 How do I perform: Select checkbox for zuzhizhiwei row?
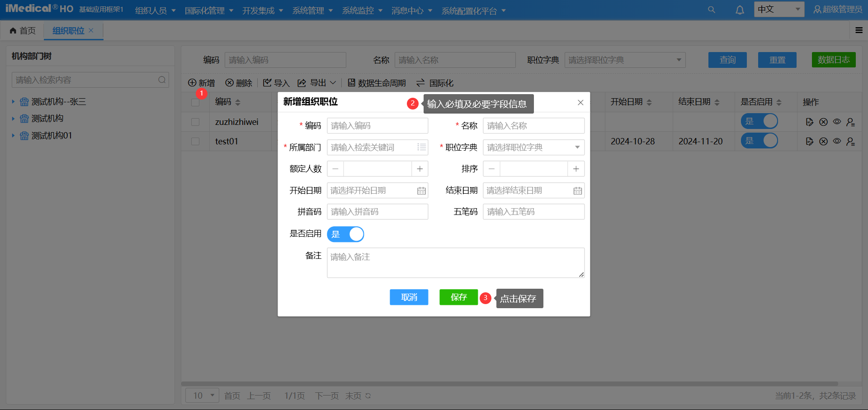click(x=195, y=122)
